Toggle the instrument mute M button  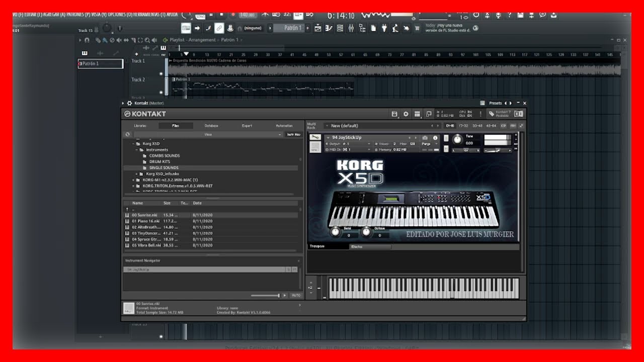click(446, 149)
